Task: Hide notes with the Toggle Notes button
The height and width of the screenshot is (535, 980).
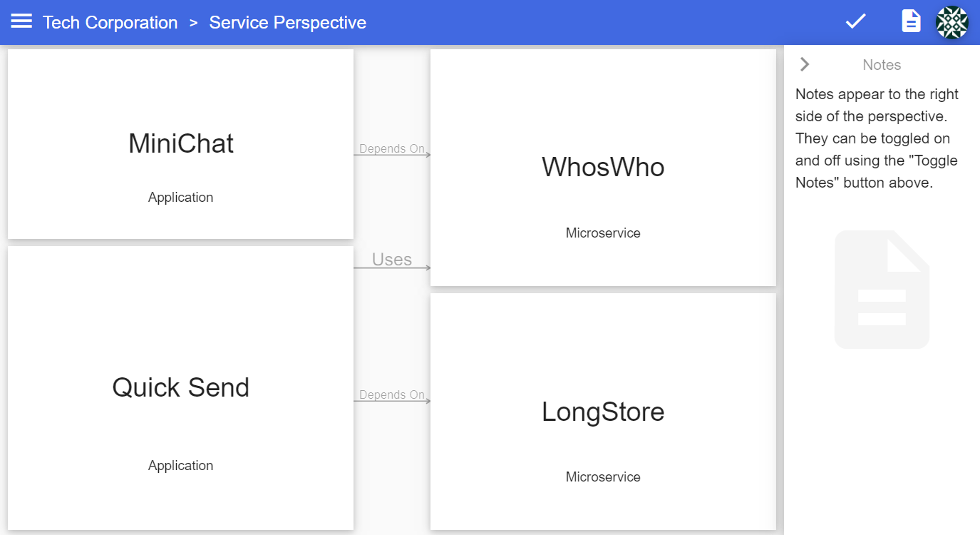Action: click(x=910, y=21)
